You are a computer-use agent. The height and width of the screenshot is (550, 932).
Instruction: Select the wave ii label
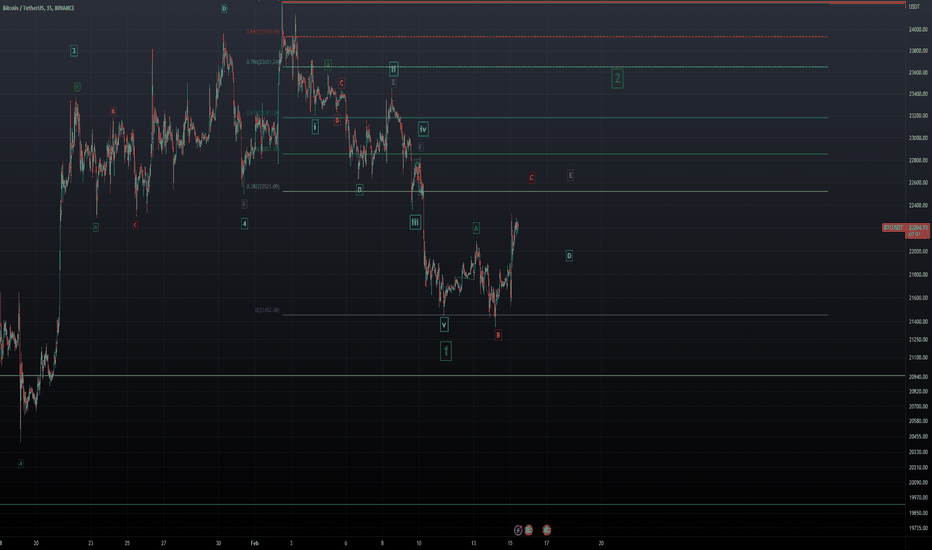pos(393,69)
